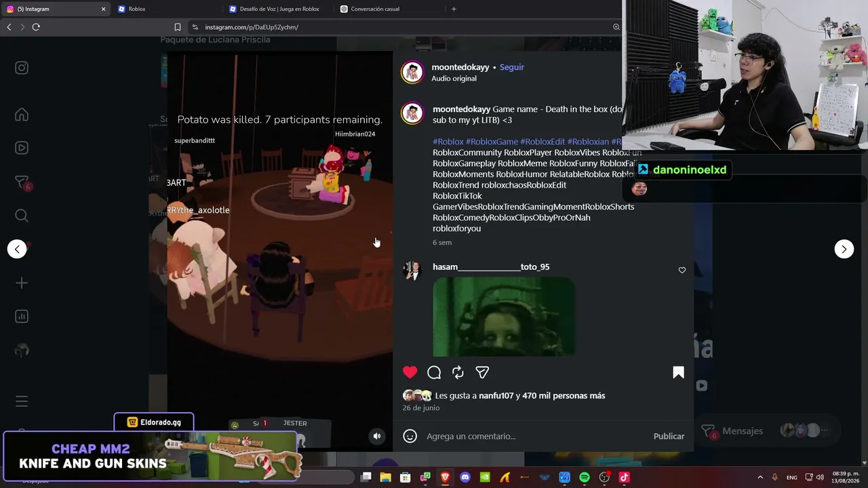Switch to 'Desafío de Voz' Roblox tab
The width and height of the screenshot is (868, 488).
278,9
